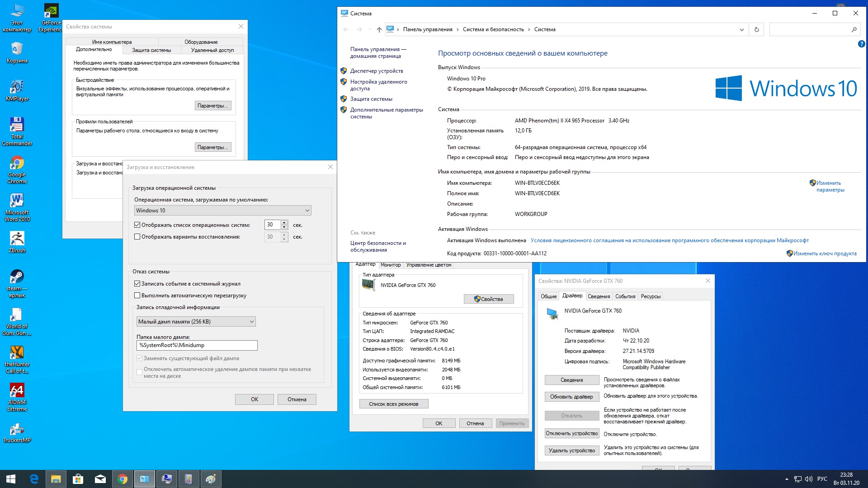Launch KMPlayer from desktop
The width and height of the screenshot is (868, 488).
tap(17, 90)
